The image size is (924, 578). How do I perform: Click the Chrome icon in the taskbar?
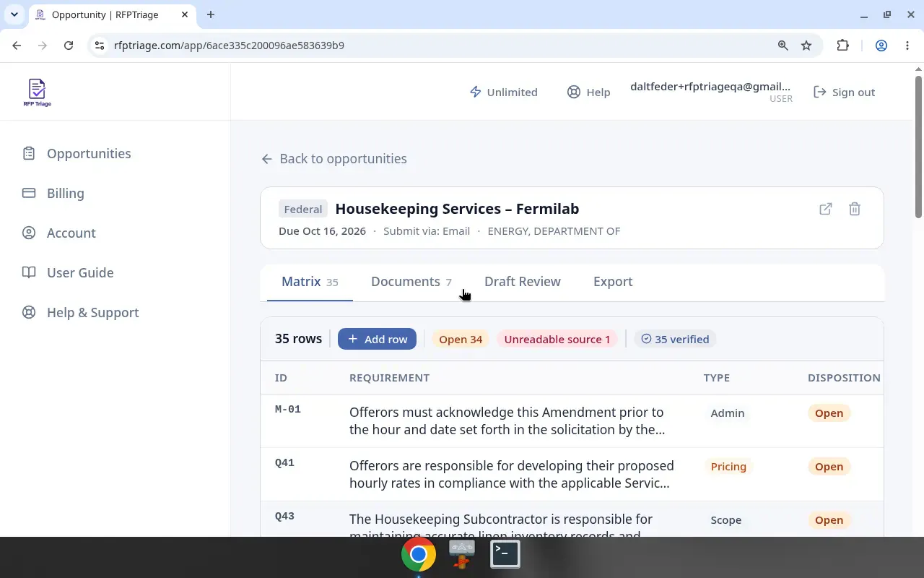click(419, 554)
